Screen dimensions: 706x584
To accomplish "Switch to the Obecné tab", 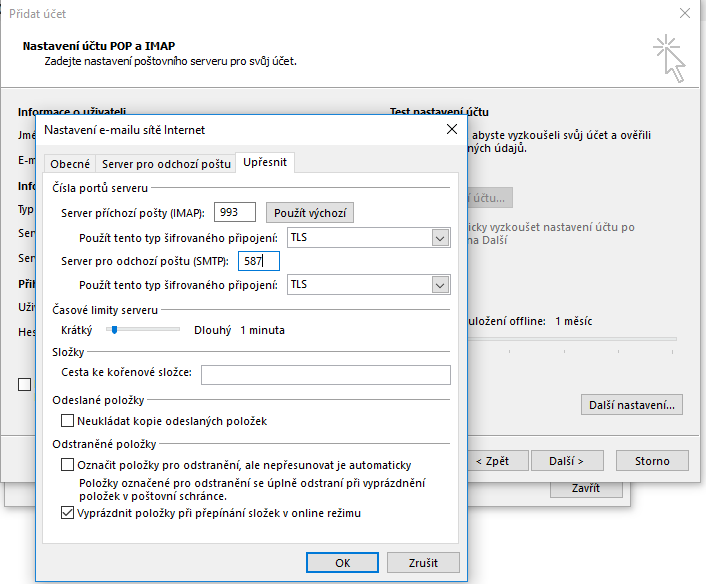I will pos(70,164).
